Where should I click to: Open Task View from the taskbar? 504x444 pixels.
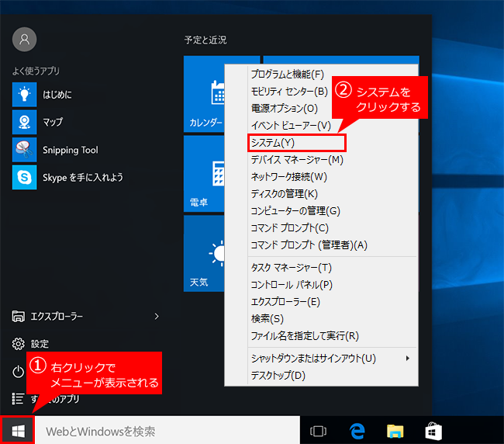coord(318,431)
